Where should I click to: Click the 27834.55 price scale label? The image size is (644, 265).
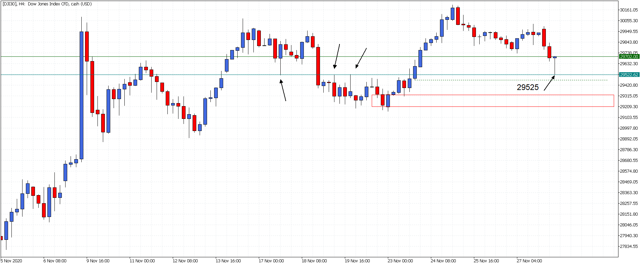click(629, 246)
